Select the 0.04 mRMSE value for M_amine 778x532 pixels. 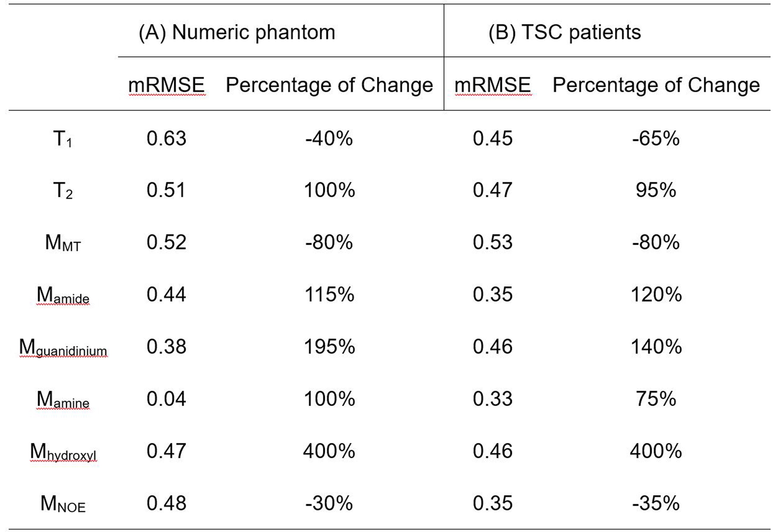click(x=166, y=399)
